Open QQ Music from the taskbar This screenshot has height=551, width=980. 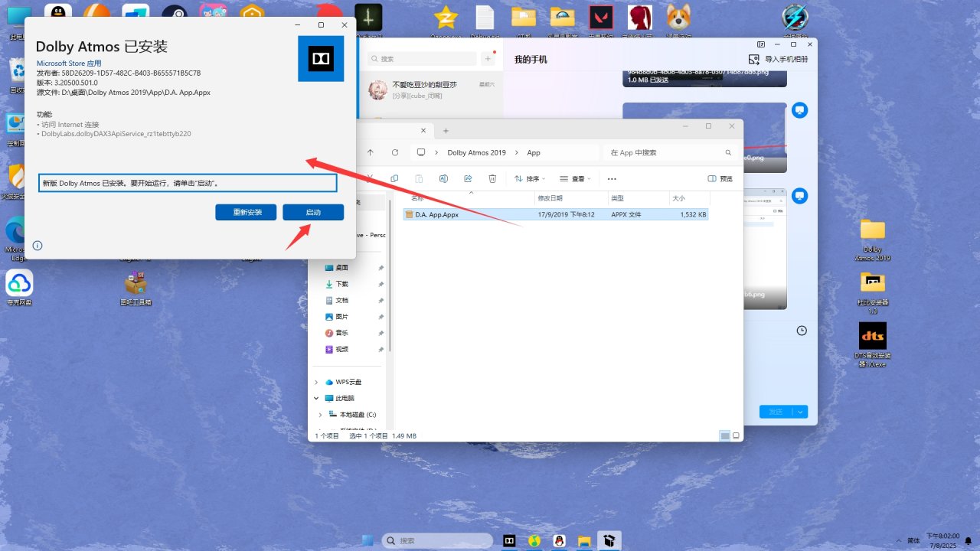[534, 541]
